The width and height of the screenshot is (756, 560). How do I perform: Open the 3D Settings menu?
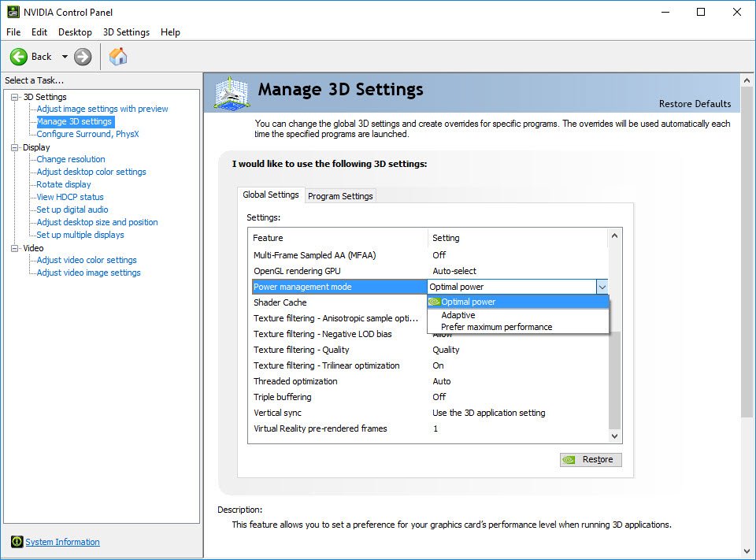pyautogui.click(x=126, y=32)
